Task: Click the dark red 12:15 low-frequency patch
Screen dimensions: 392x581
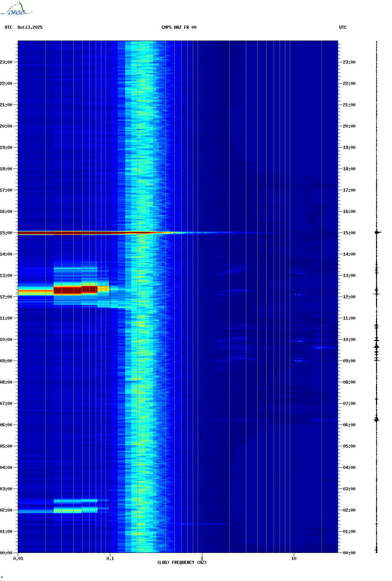Action: coord(75,290)
